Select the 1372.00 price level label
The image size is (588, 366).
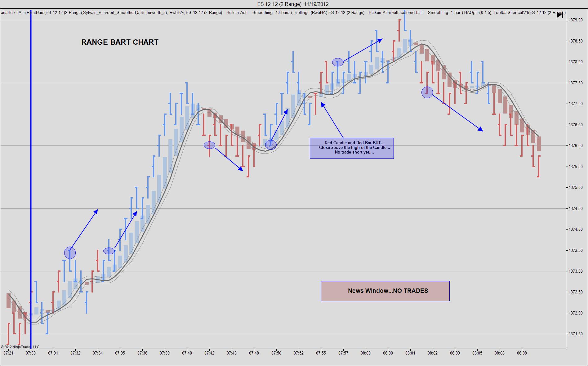(575, 313)
